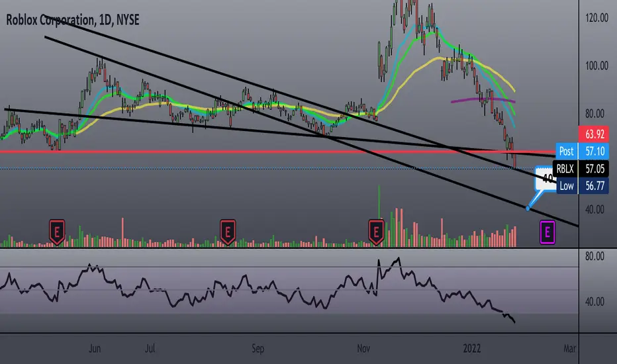Open the red earnings marker at November's volume spike
Viewport: 617px width, 364px height.
[x=376, y=232]
